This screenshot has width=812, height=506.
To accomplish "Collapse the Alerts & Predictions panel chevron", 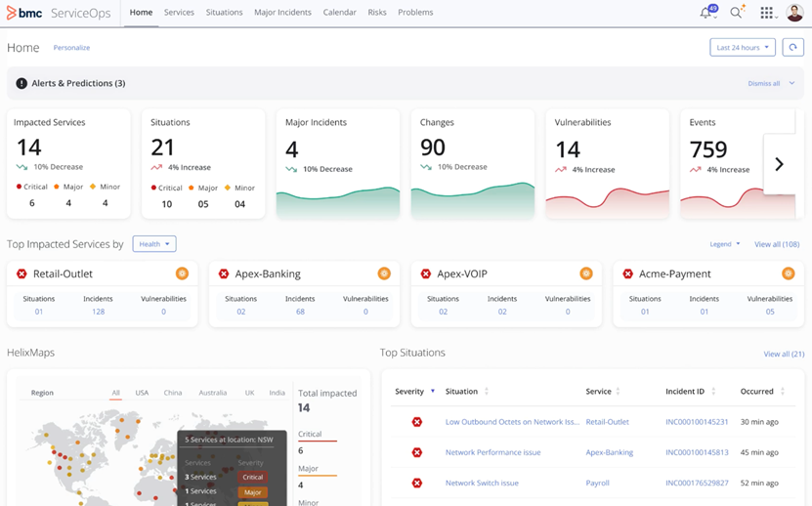I will coord(791,84).
